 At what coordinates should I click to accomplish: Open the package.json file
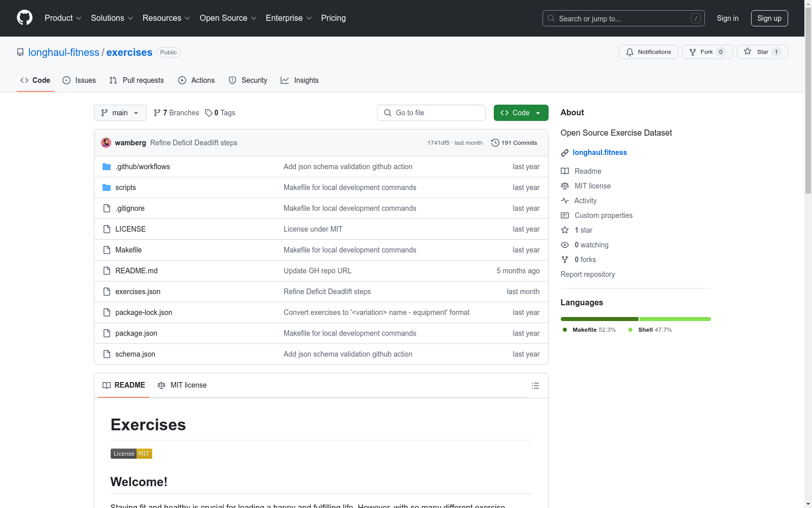[x=136, y=333]
